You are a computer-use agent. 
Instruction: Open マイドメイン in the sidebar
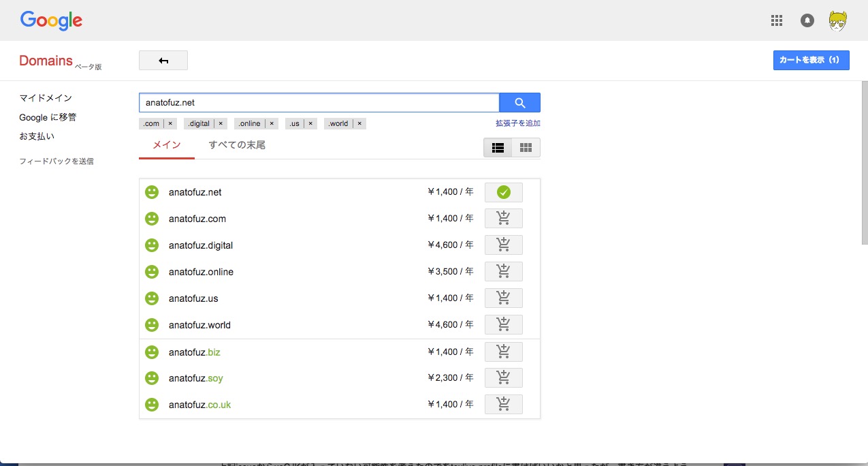click(46, 98)
